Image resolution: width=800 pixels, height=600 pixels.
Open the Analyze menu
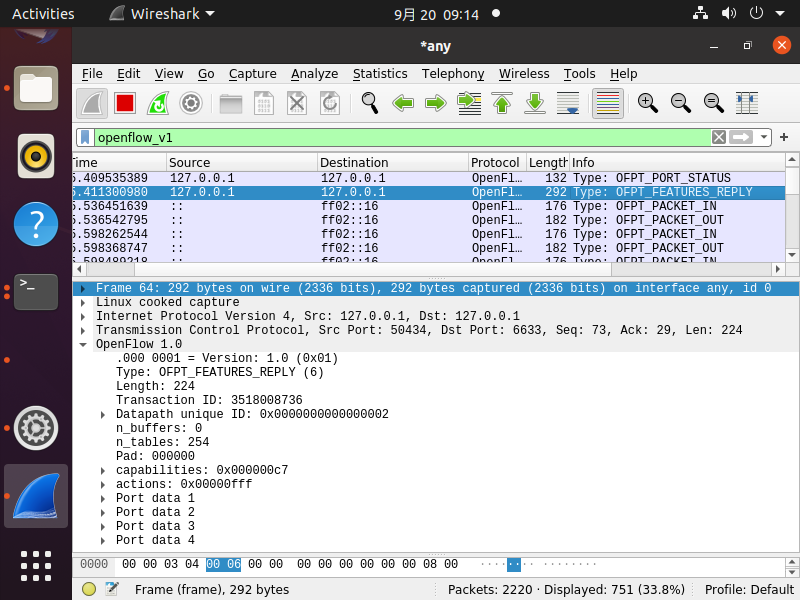tap(314, 74)
